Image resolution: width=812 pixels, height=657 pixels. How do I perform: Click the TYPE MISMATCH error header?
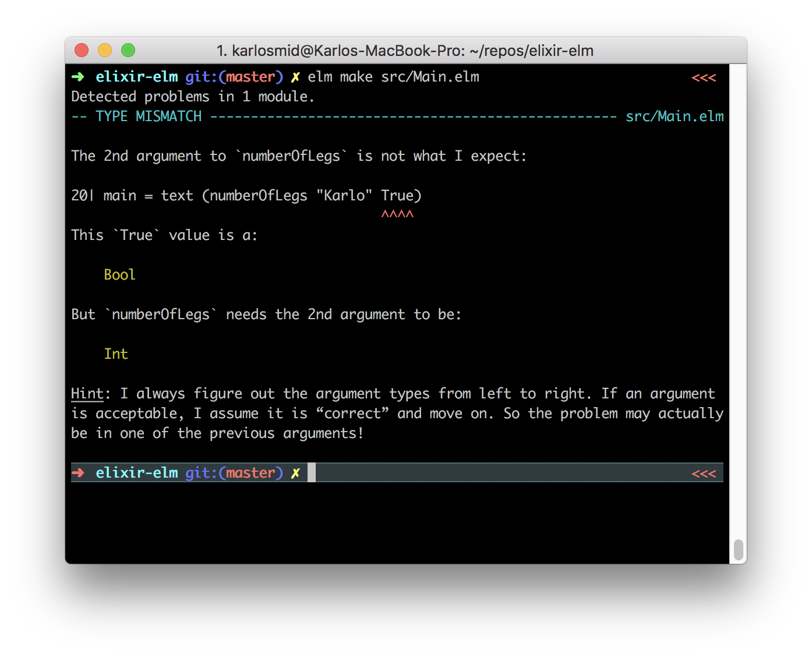[150, 116]
